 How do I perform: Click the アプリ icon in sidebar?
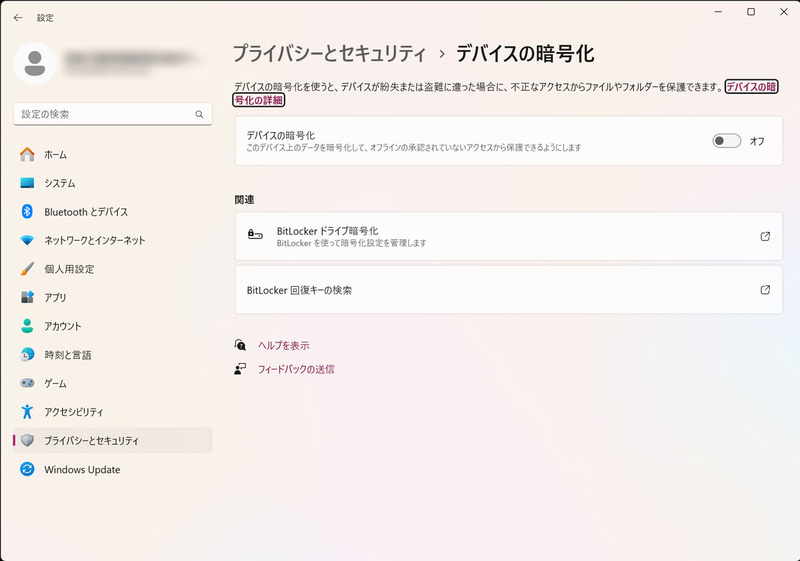(x=27, y=297)
